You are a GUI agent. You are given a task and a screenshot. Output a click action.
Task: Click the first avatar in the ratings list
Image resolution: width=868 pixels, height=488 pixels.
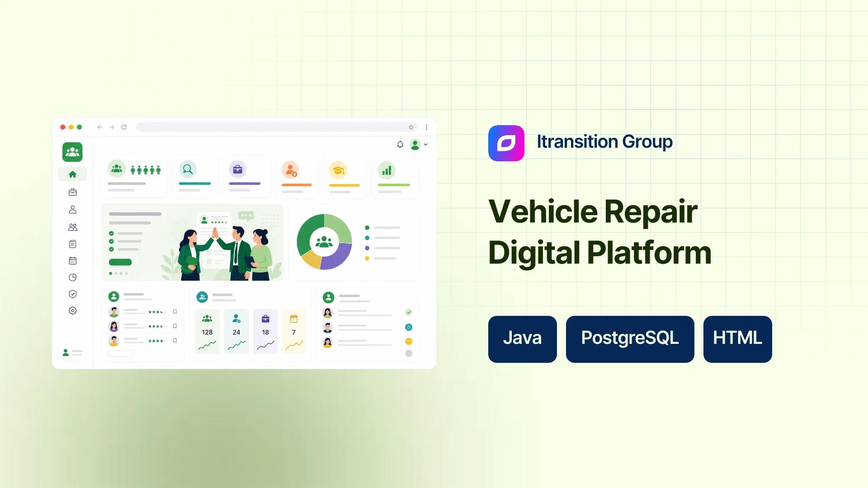click(x=114, y=312)
